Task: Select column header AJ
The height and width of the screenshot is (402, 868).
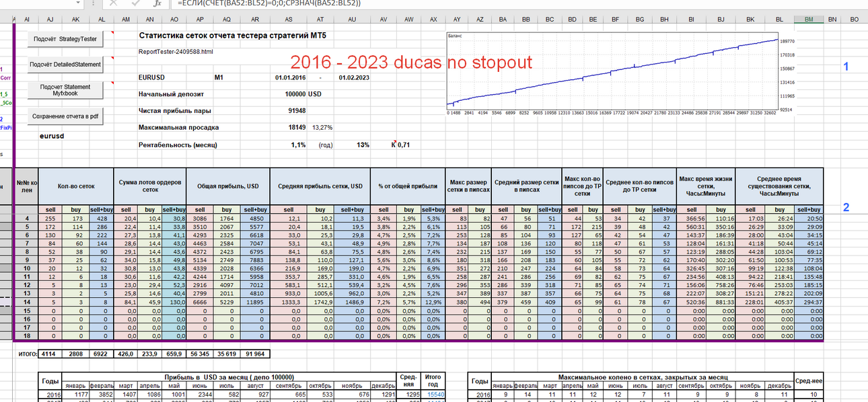Action: coord(50,19)
